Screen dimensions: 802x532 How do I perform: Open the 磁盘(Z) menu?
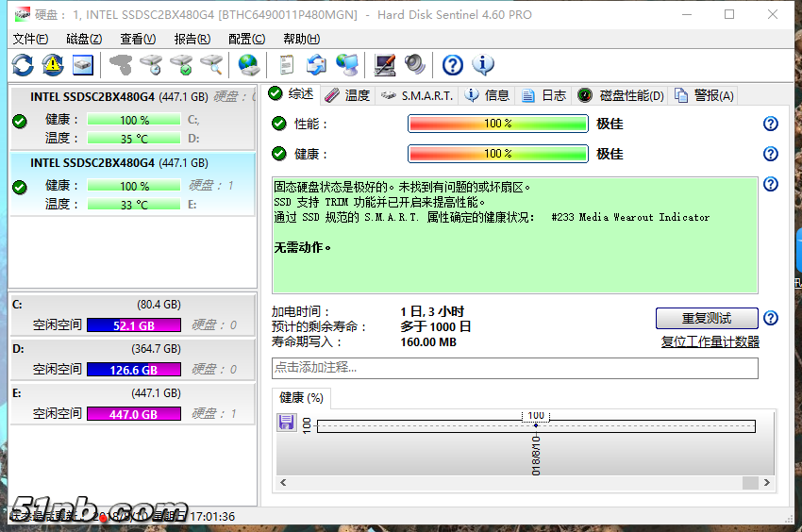coord(84,39)
